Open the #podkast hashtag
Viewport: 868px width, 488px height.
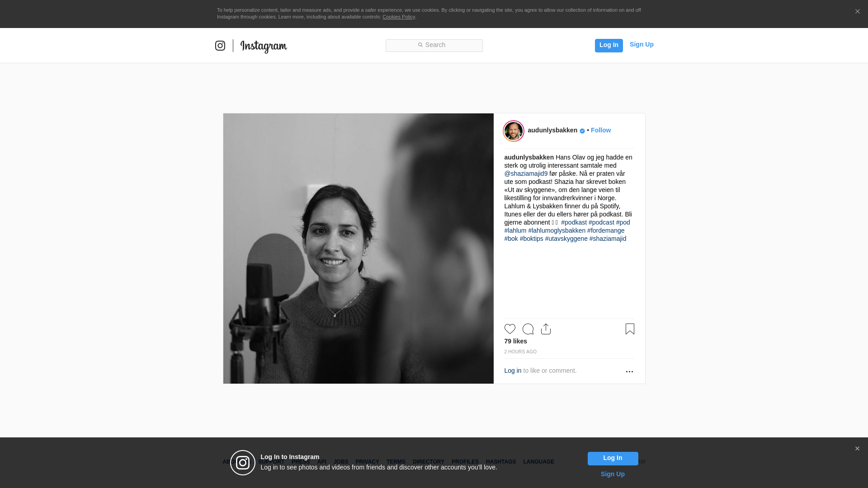click(574, 222)
